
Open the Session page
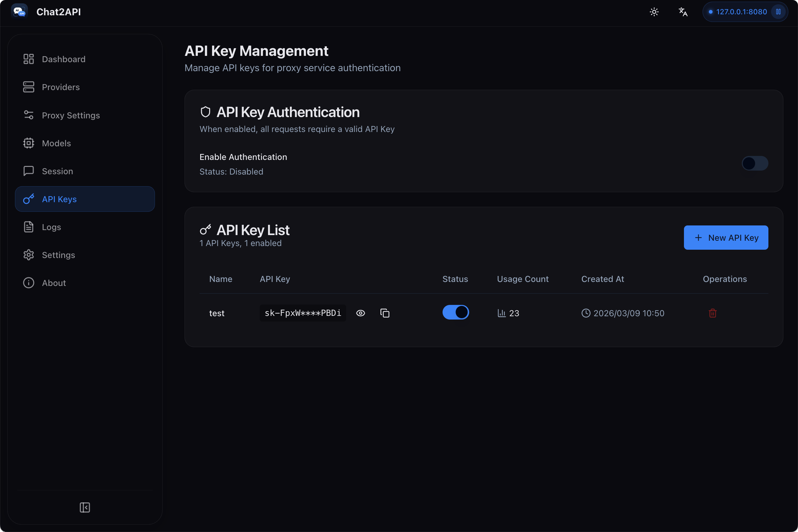(85, 171)
